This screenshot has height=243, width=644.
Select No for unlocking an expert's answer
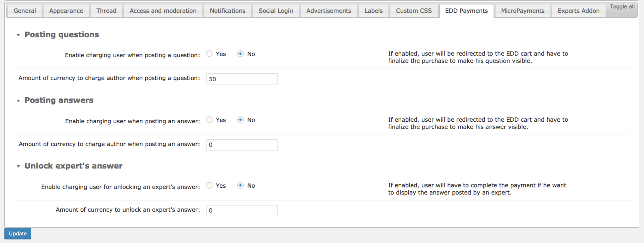click(x=240, y=186)
